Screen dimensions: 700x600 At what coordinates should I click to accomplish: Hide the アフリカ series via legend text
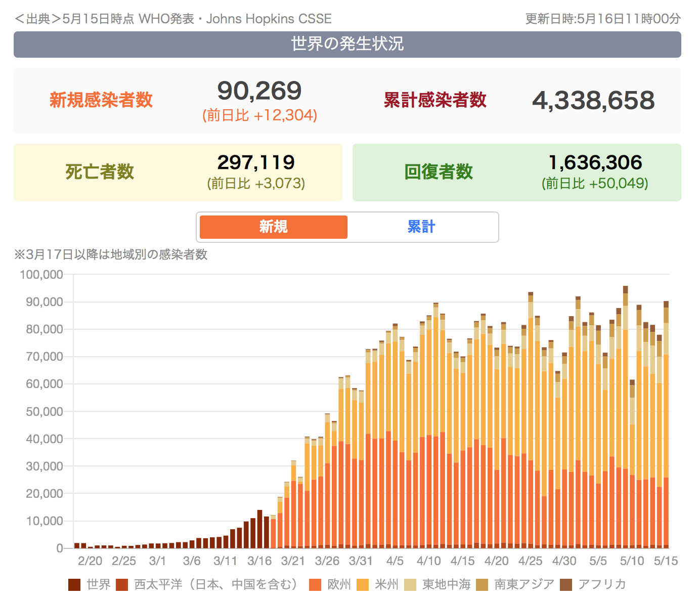602,585
